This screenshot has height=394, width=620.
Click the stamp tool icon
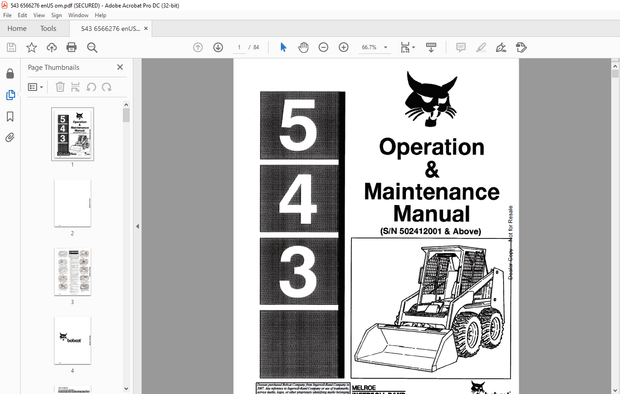coord(521,47)
